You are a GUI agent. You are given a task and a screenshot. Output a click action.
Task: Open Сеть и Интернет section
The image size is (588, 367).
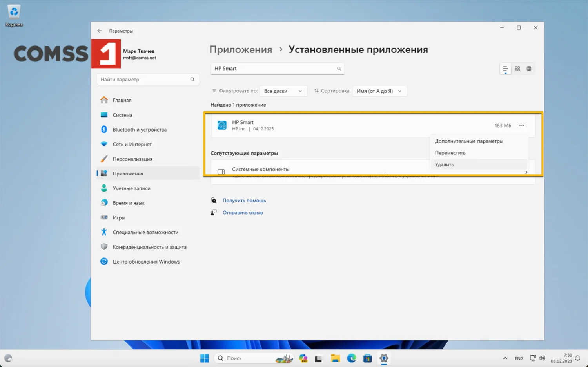coord(148,144)
